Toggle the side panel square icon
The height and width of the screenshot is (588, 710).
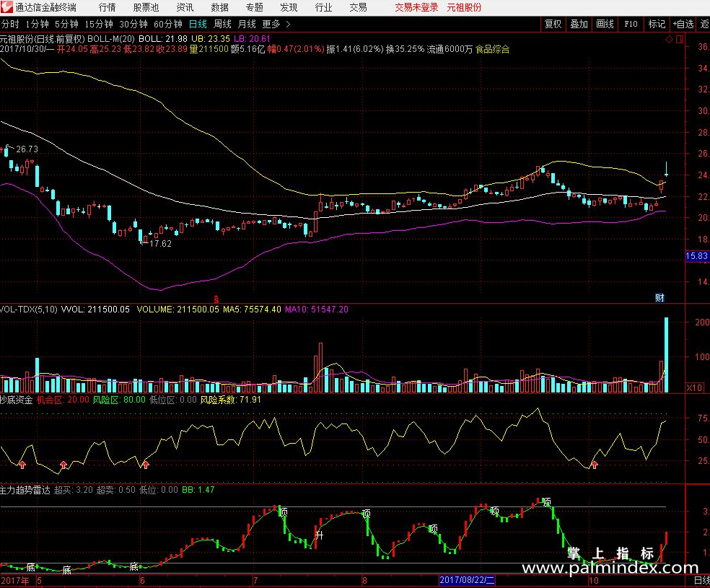679,40
